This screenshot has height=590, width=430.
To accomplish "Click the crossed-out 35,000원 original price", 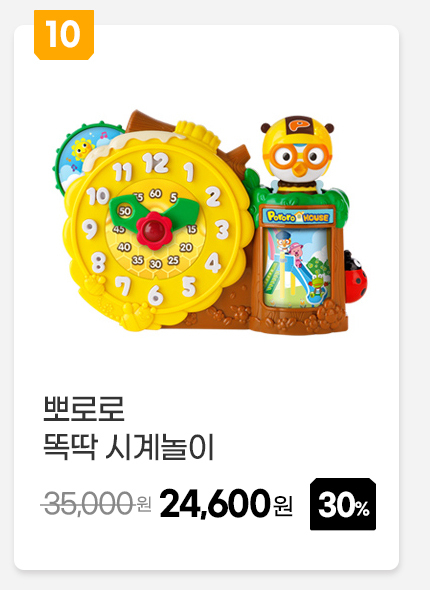I will (x=96, y=503).
